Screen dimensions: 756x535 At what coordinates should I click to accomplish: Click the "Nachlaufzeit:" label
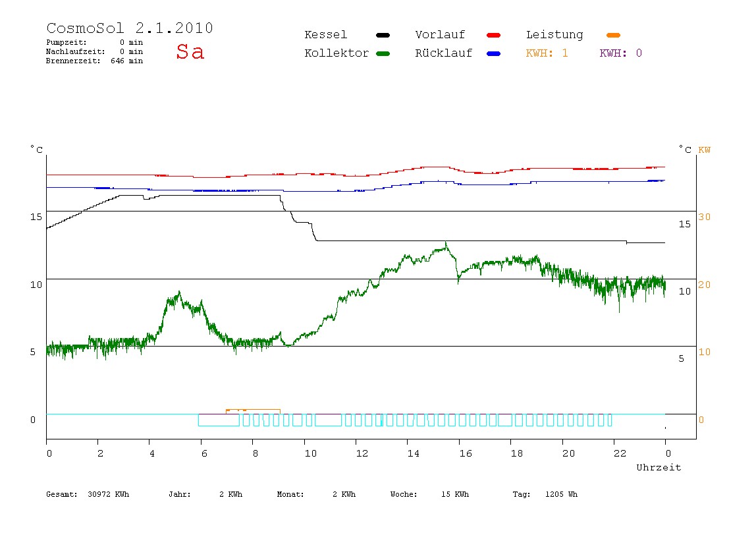tap(75, 51)
